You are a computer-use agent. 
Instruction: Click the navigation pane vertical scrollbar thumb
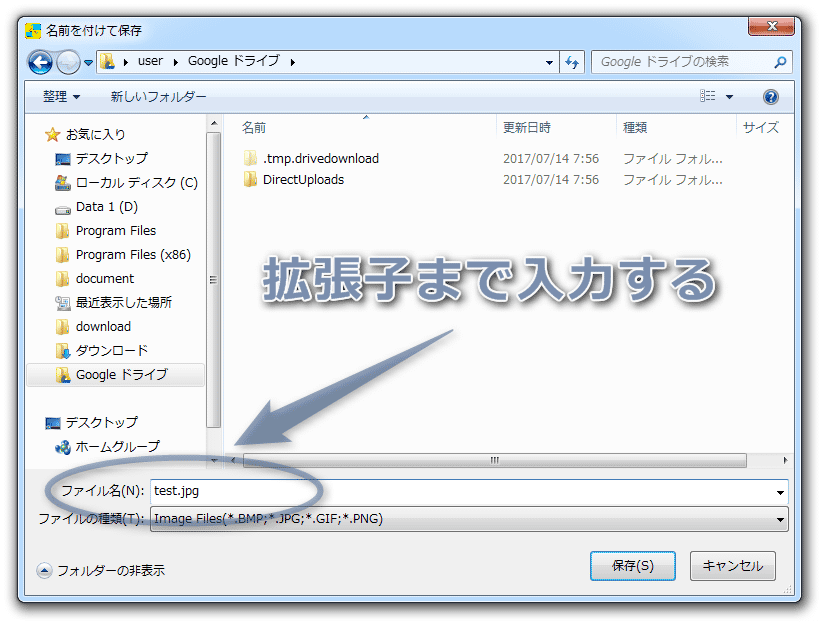213,279
